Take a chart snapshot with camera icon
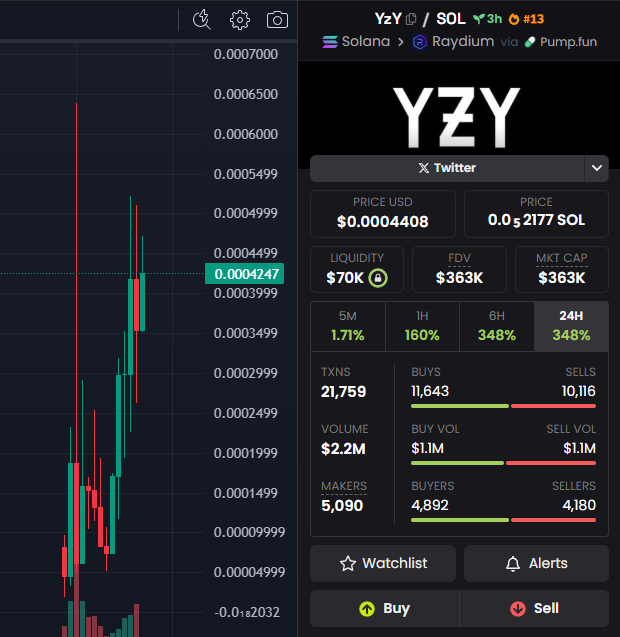 pyautogui.click(x=277, y=20)
